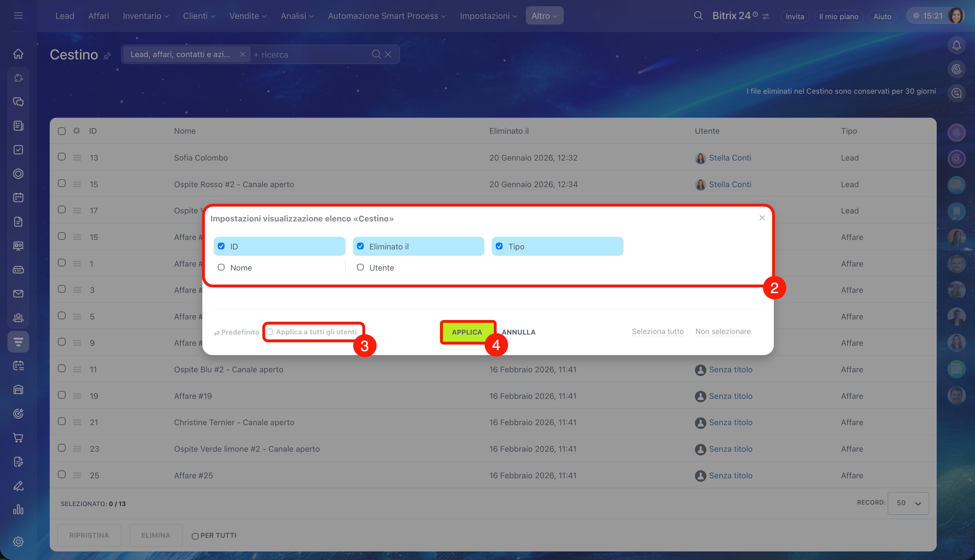Uncheck the Tipo column checkbox
Viewport: 975px width, 560px height.
tap(499, 246)
